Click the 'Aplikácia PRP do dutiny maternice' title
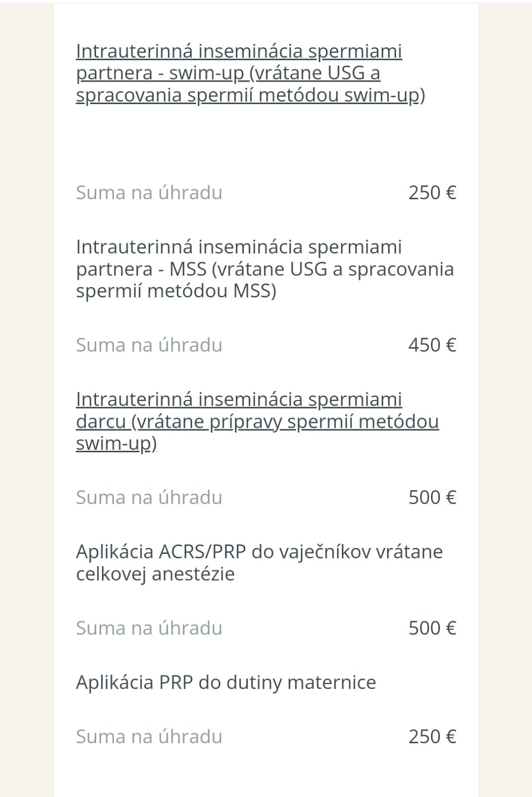 coord(226,682)
